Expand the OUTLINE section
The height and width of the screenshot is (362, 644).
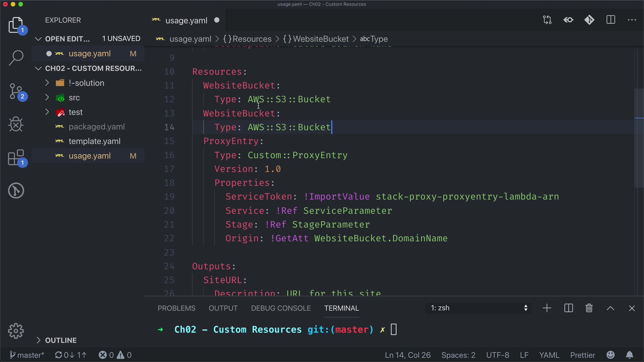coord(61,340)
